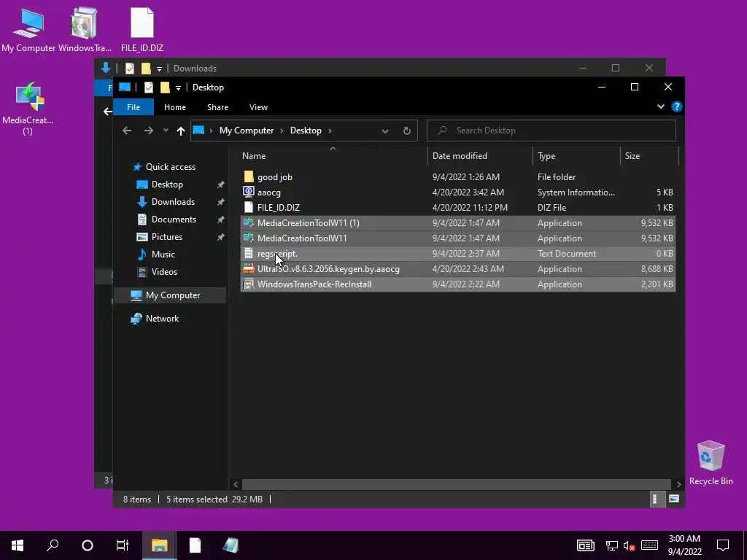Open the File ribbon tab

(x=133, y=107)
